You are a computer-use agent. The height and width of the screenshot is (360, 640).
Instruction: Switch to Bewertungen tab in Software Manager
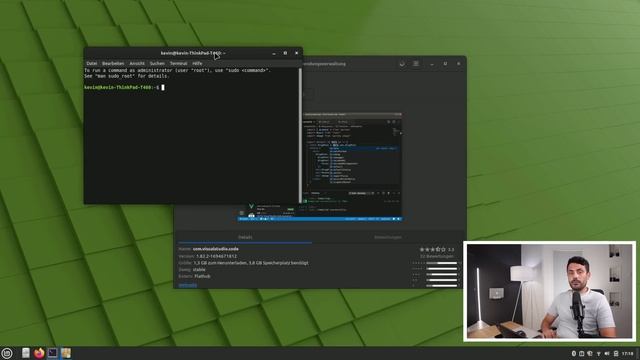388,237
